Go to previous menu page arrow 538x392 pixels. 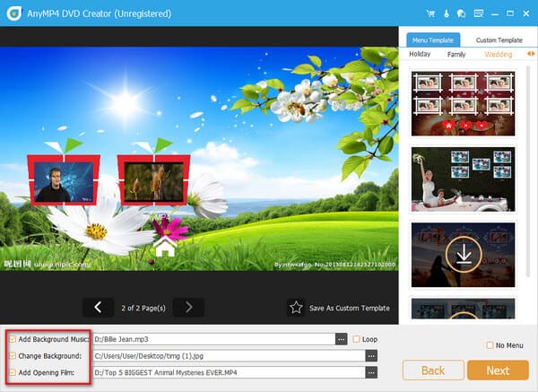tap(98, 308)
